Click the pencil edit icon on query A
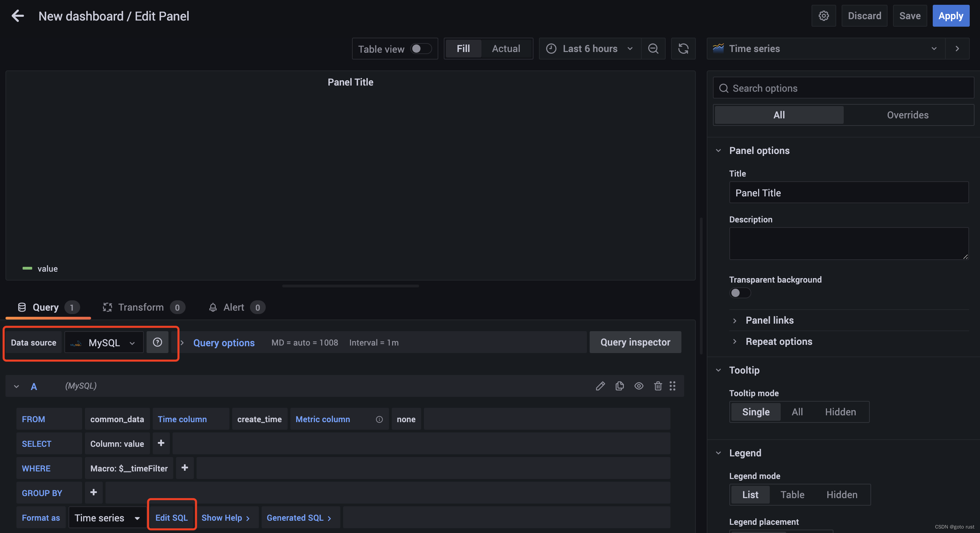 tap(600, 386)
